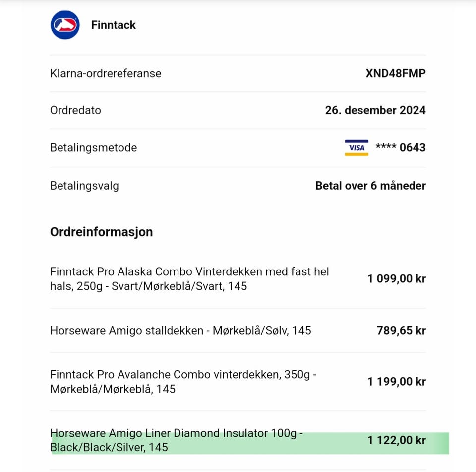
Task: Click the Betalingsvalg label
Action: [84, 186]
